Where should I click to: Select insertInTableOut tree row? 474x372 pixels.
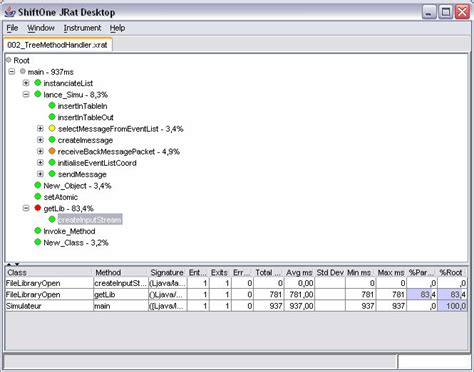[x=86, y=118]
